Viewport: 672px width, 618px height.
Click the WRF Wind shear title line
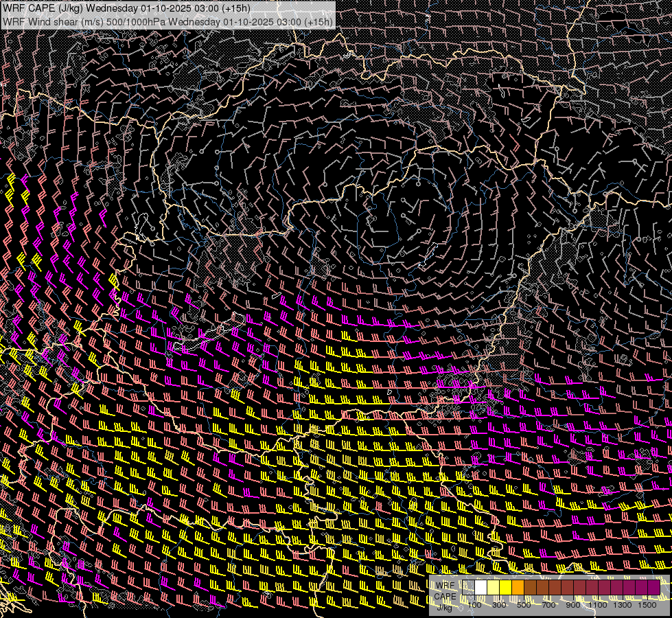click(x=167, y=21)
